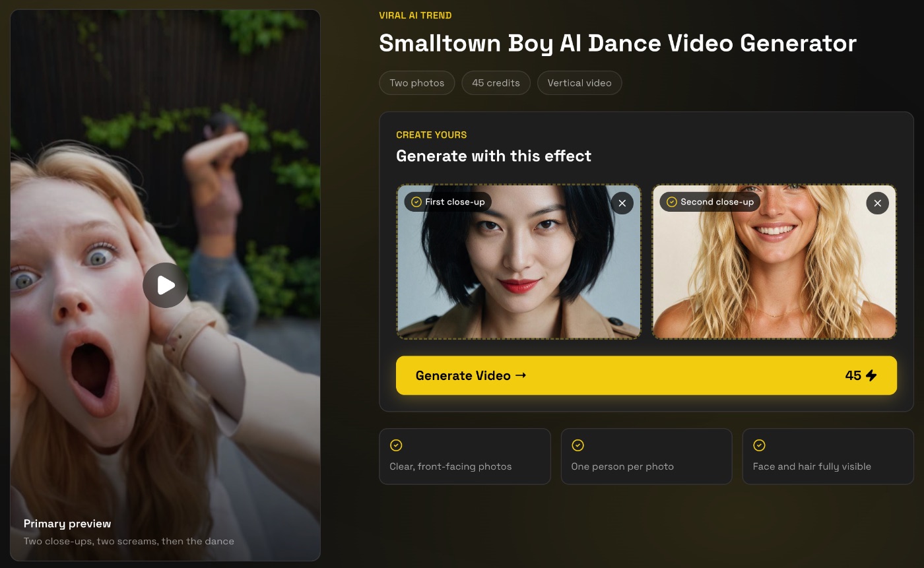Click the CREATE YOURS label

(431, 135)
